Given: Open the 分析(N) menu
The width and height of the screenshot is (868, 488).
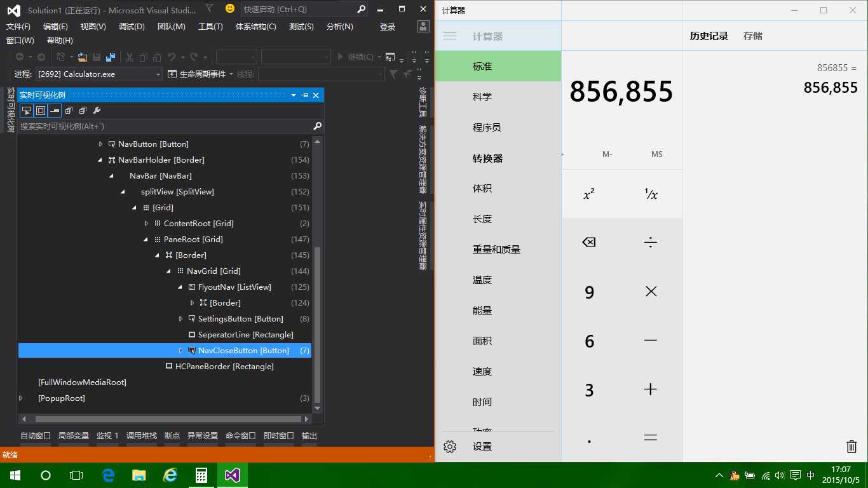Looking at the screenshot, I should click(339, 27).
